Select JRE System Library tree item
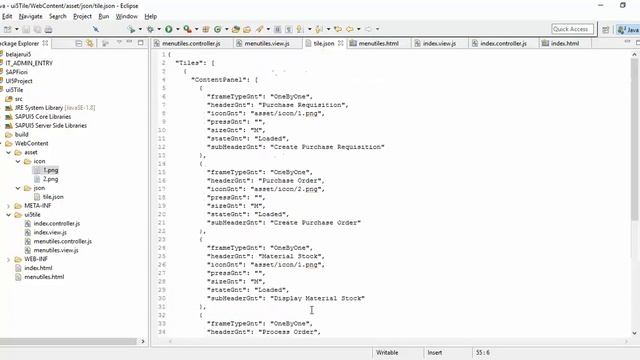 pyautogui.click(x=55, y=108)
